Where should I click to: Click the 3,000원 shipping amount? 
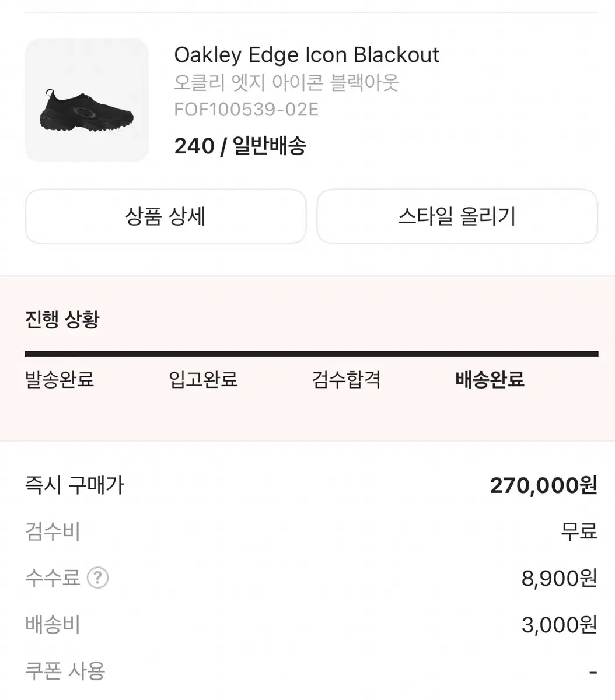pyautogui.click(x=560, y=625)
